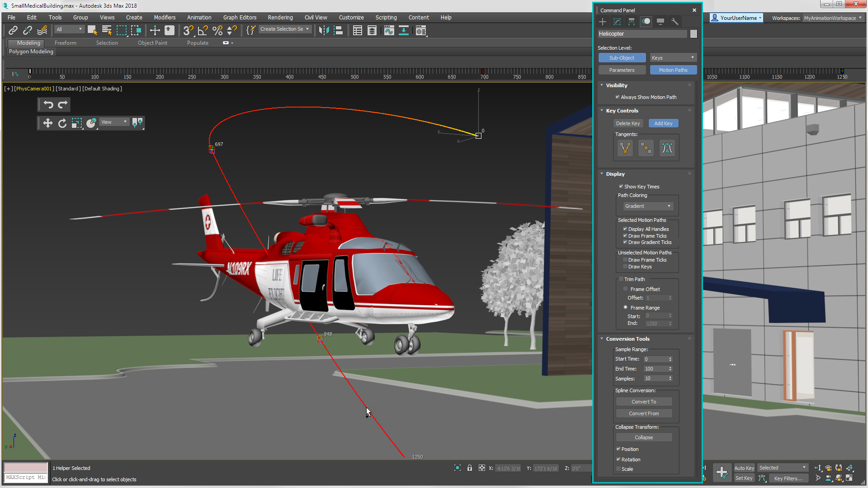Click the Collapse transform button
The image size is (868, 488).
643,437
